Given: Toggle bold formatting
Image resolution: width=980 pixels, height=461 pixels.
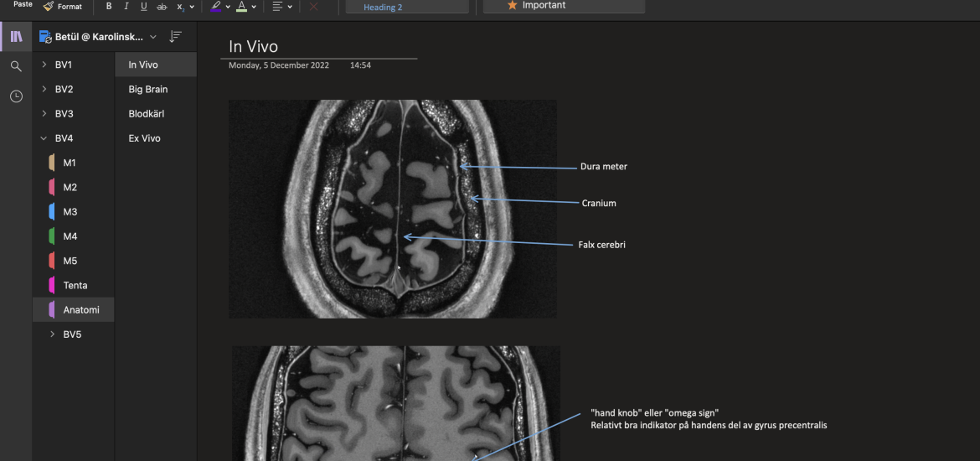Looking at the screenshot, I should click(109, 7).
